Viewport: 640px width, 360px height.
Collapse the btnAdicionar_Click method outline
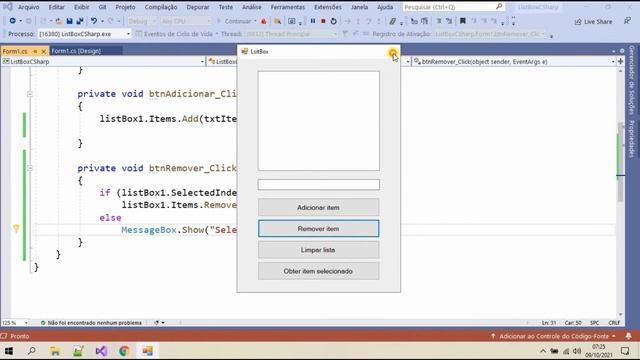[30, 94]
